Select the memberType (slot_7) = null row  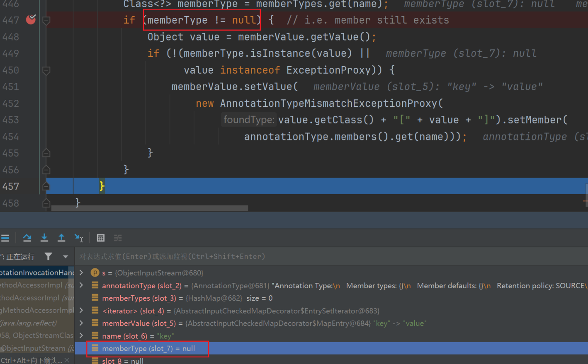(331, 348)
